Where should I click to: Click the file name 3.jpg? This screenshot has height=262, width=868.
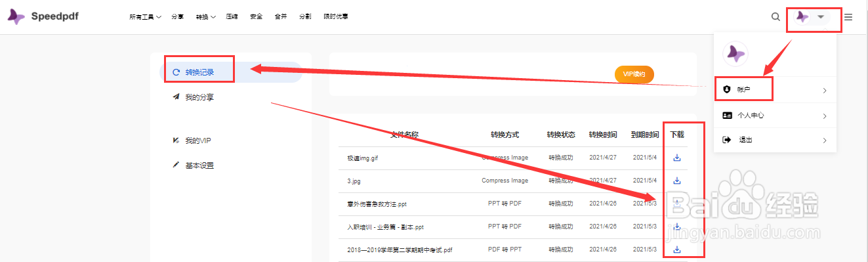coord(355,181)
